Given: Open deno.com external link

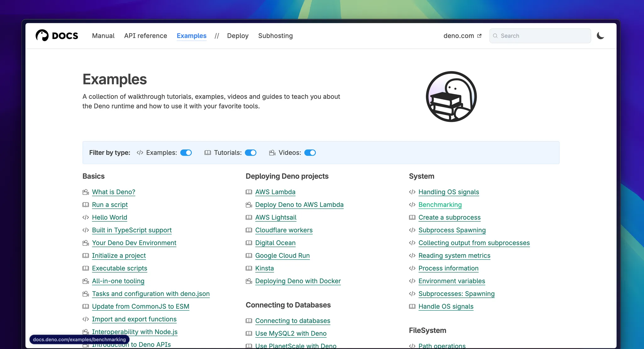Looking at the screenshot, I should (462, 36).
